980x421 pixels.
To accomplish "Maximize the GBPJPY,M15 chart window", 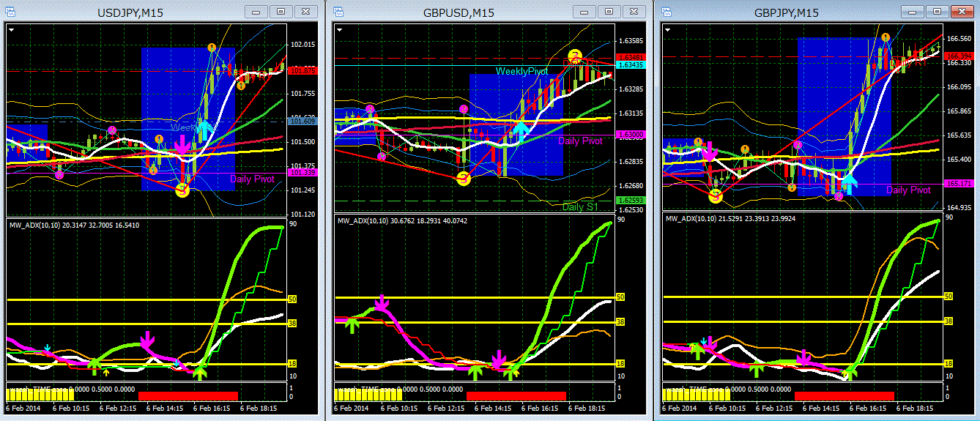I will click(937, 12).
